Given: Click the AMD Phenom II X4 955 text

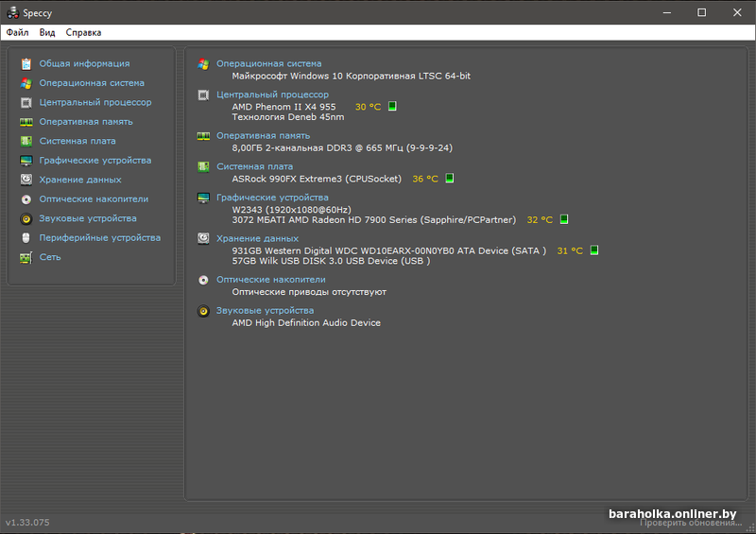Looking at the screenshot, I should pos(283,107).
